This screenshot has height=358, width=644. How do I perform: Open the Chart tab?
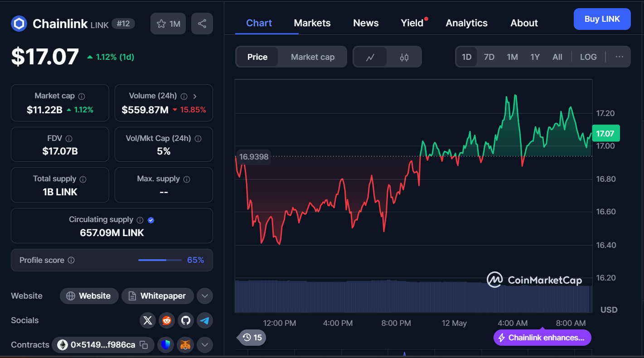(x=259, y=23)
